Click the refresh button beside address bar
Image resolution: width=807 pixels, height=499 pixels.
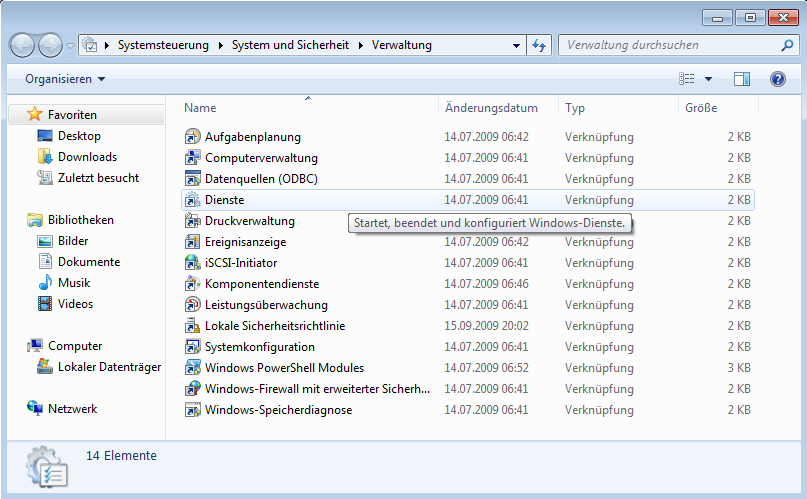pos(539,45)
